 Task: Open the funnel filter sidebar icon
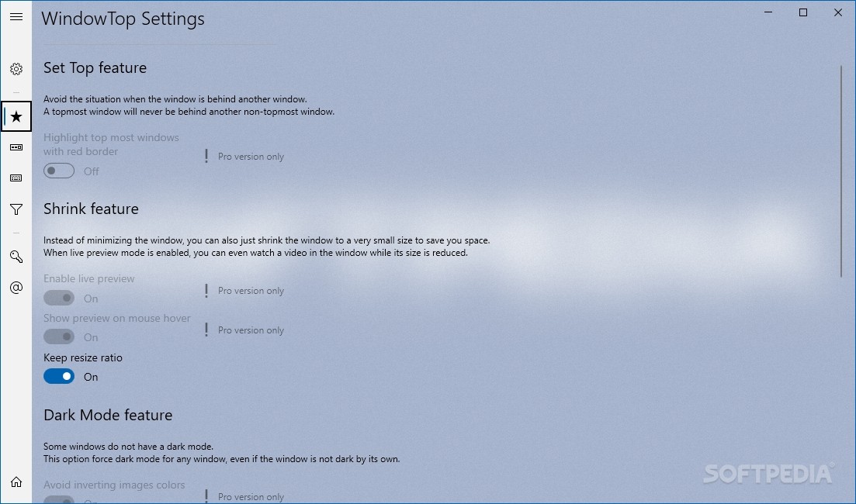[x=16, y=209]
